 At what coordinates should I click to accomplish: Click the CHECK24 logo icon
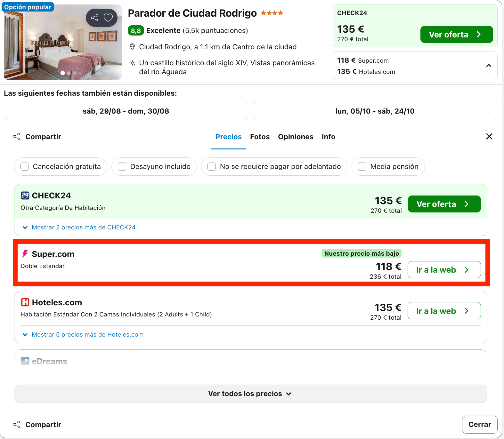25,196
